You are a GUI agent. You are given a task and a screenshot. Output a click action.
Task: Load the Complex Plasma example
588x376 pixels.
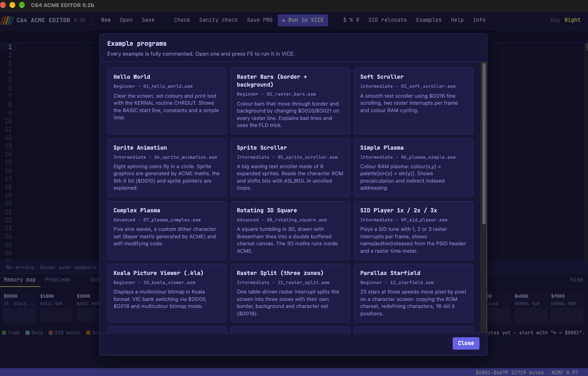click(x=167, y=230)
